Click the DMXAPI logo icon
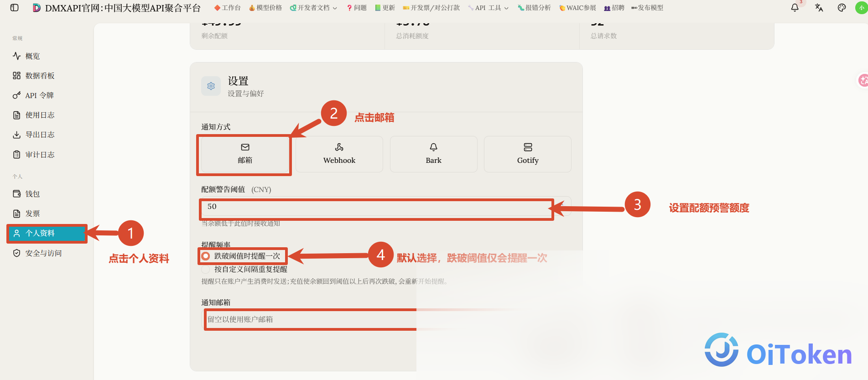The width and height of the screenshot is (868, 380). [37, 8]
